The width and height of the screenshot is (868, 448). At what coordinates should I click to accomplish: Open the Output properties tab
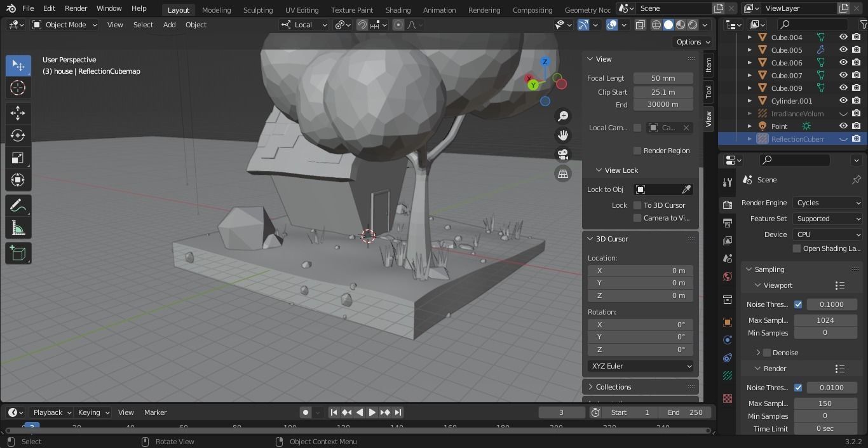728,222
